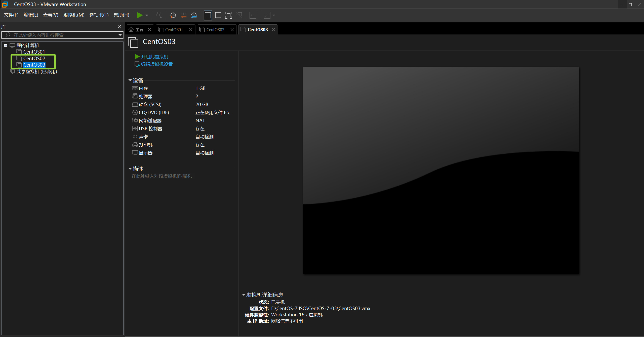The height and width of the screenshot is (337, 644).
Task: Collapse the 我的计算机 tree node
Action: (6, 46)
